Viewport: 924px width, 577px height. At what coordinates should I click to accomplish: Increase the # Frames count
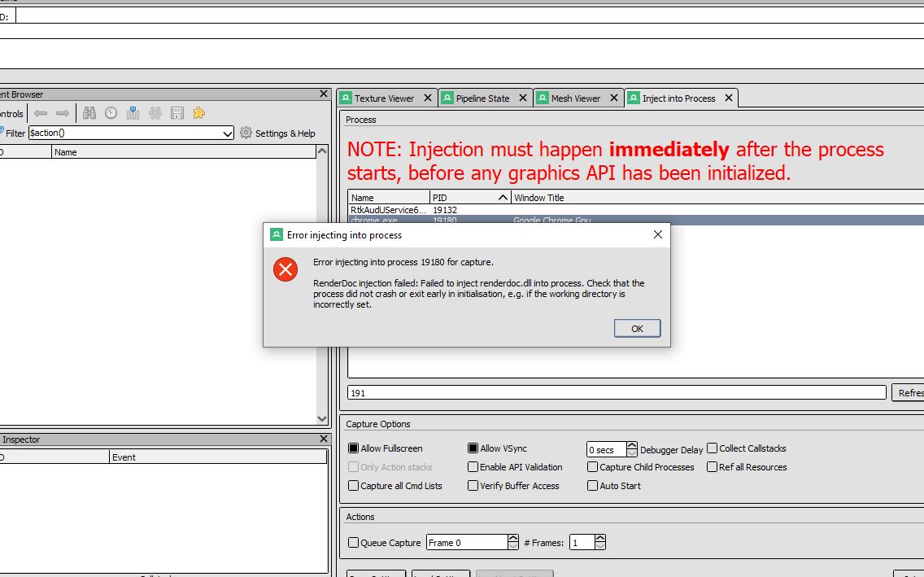pyautogui.click(x=600, y=538)
